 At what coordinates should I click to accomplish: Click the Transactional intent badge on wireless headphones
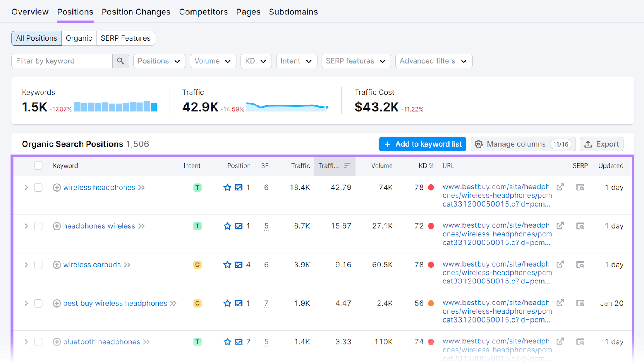pyautogui.click(x=197, y=187)
